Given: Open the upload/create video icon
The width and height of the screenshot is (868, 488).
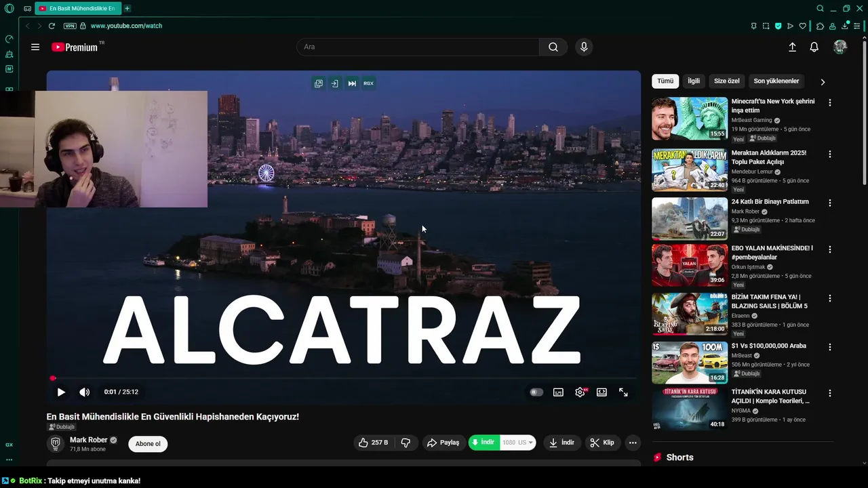Looking at the screenshot, I should click(792, 47).
